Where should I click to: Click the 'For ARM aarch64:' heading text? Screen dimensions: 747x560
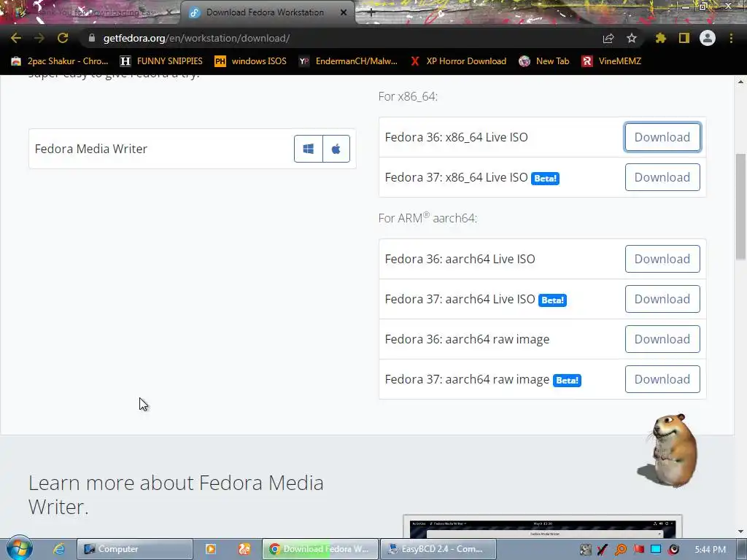(x=427, y=218)
